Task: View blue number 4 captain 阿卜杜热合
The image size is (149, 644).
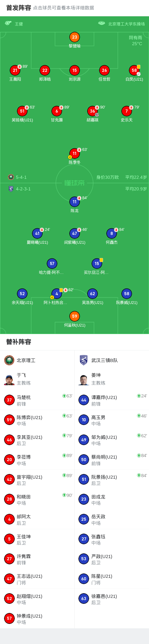Action: coord(57,294)
